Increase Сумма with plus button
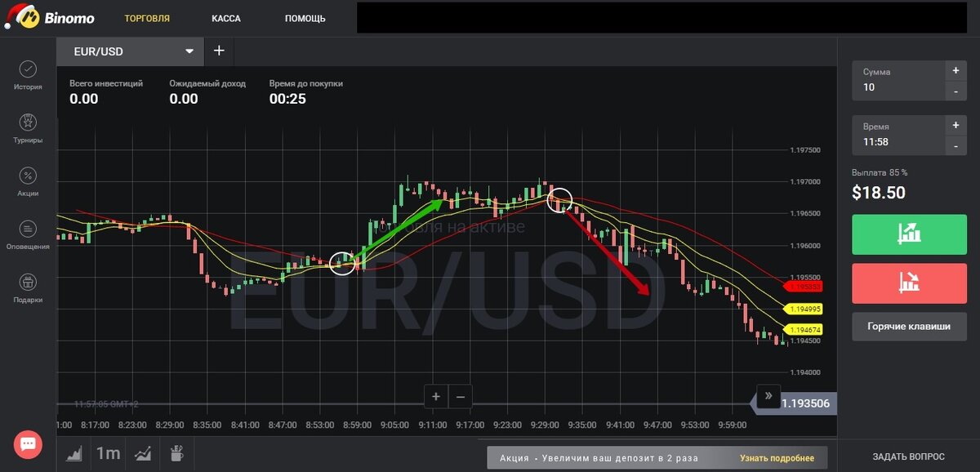Screen dimensions: 980x472 pos(955,70)
